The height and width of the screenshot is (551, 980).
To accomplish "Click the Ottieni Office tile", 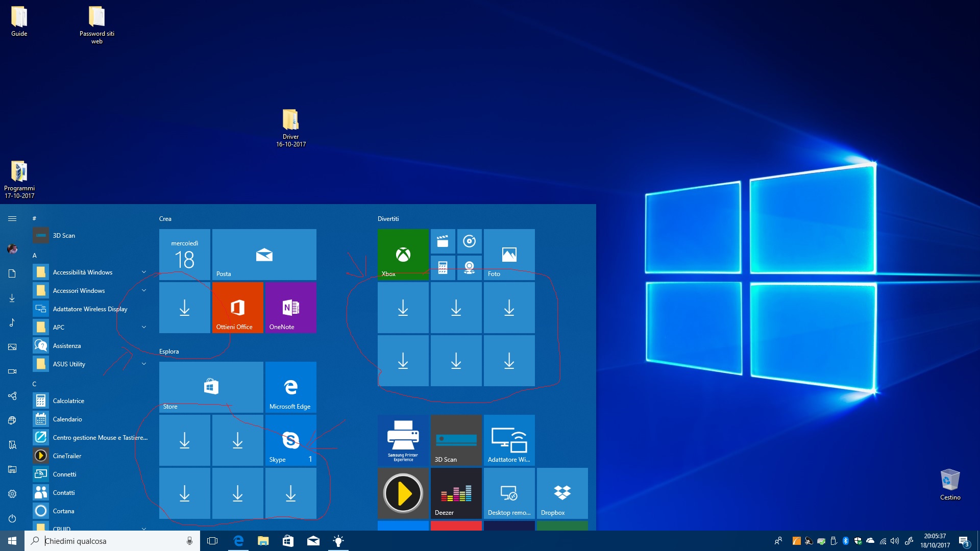I will [x=237, y=308].
